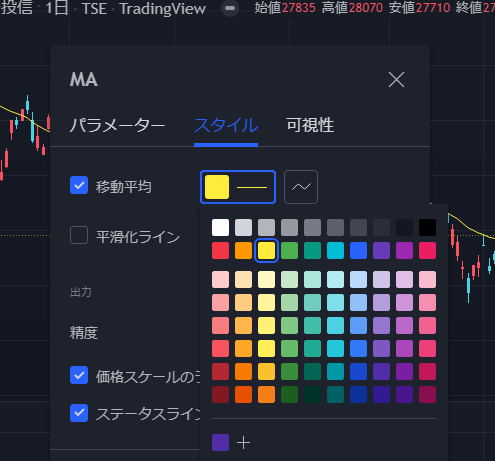The height and width of the screenshot is (461, 495).
Task: Pick the white color swatch
Action: click(x=220, y=227)
